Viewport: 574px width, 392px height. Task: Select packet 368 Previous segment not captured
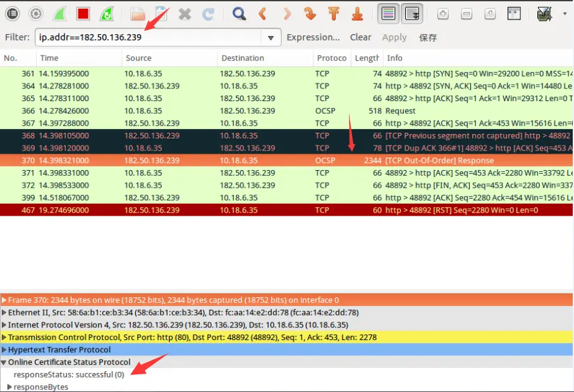point(286,135)
